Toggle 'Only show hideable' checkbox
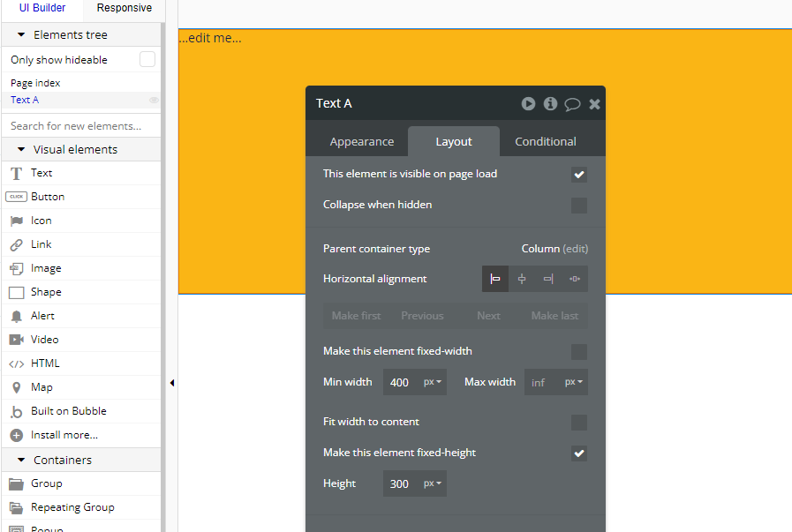This screenshot has height=532, width=792. [x=147, y=59]
